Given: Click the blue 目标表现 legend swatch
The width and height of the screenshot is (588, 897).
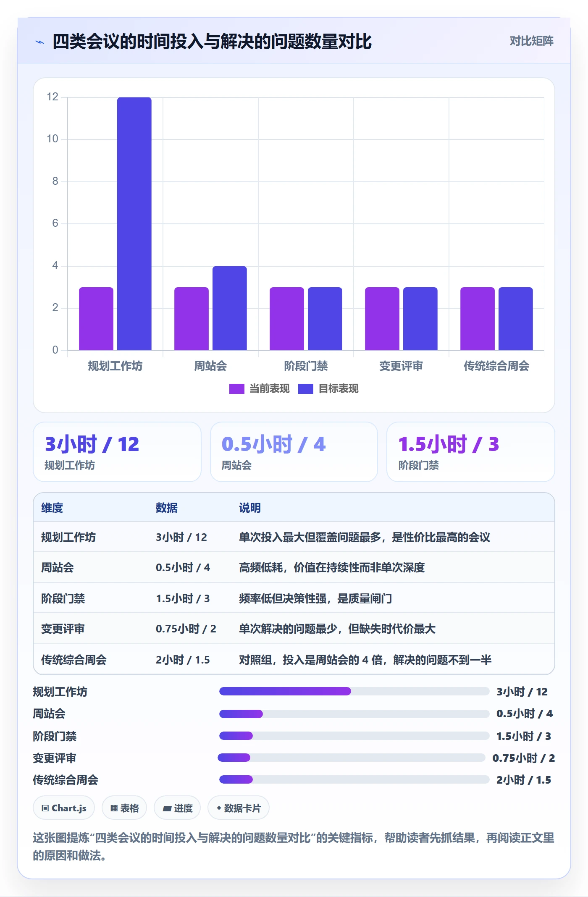Looking at the screenshot, I should point(306,389).
